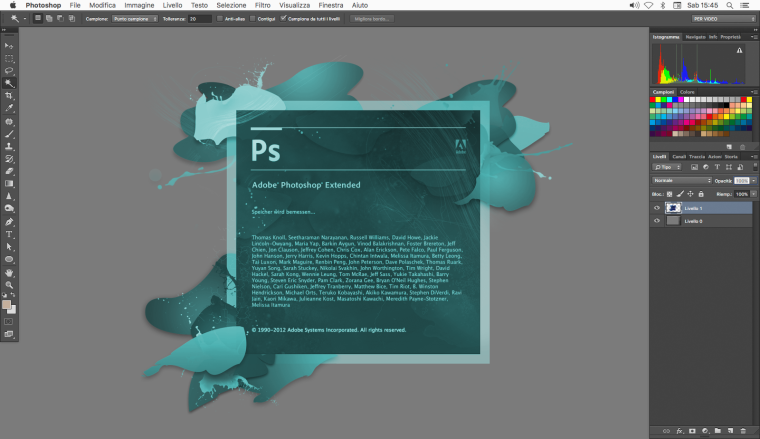Toggle Quick Mask mode icon
The height and width of the screenshot is (439, 760).
[x=9, y=321]
